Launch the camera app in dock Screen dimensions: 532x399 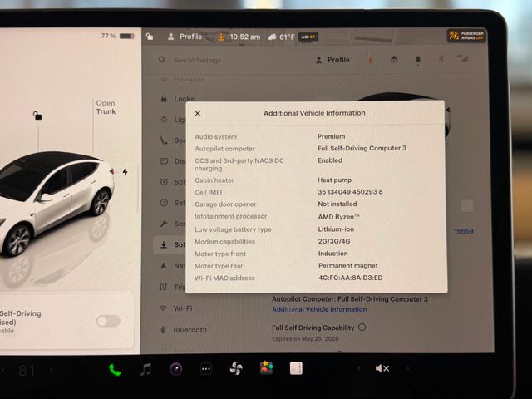point(175,369)
